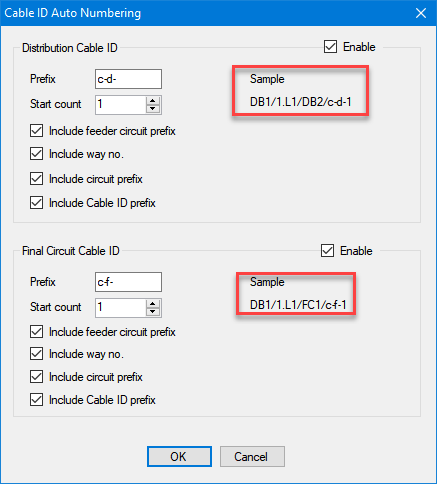The height and width of the screenshot is (484, 437).
Task: Toggle Distribution Cable ID Enable checkbox
Action: click(x=330, y=47)
